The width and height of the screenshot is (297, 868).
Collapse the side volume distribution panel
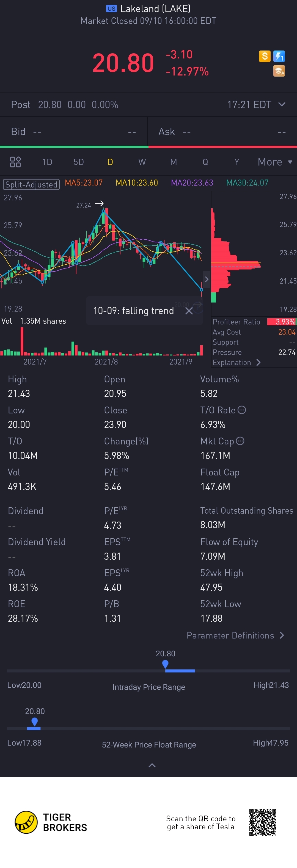click(207, 279)
